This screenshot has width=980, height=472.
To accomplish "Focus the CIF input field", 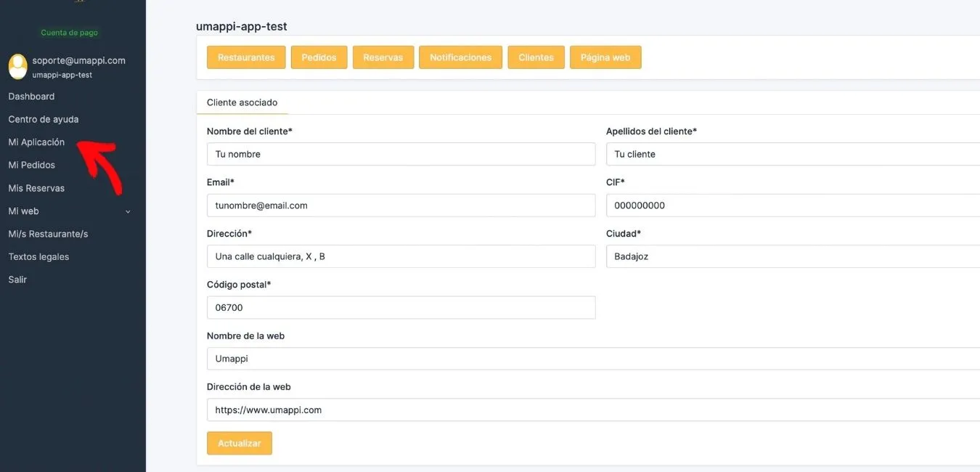I will [x=793, y=206].
